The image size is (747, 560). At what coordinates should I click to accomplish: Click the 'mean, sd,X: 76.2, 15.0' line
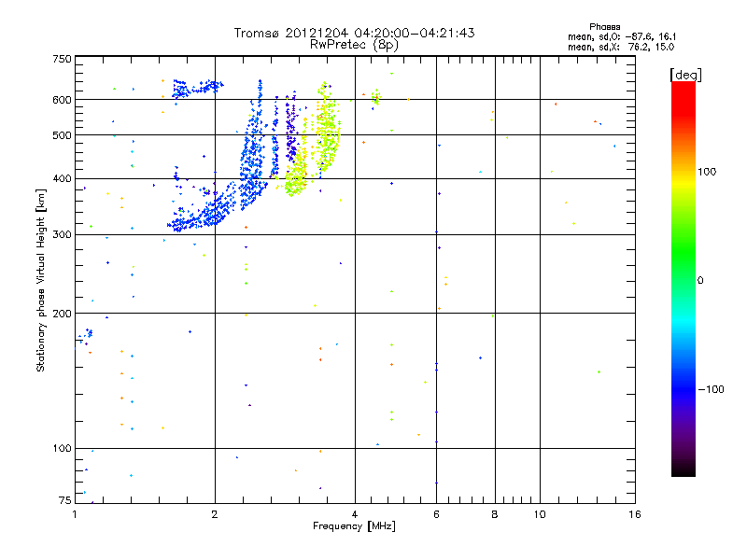click(x=621, y=47)
